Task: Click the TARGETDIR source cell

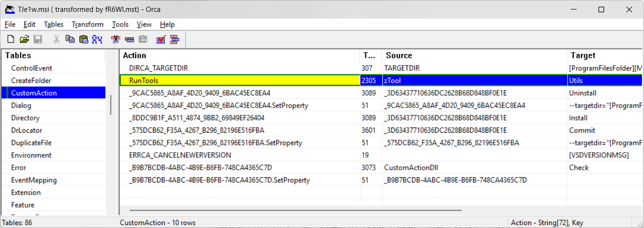Action: point(475,68)
